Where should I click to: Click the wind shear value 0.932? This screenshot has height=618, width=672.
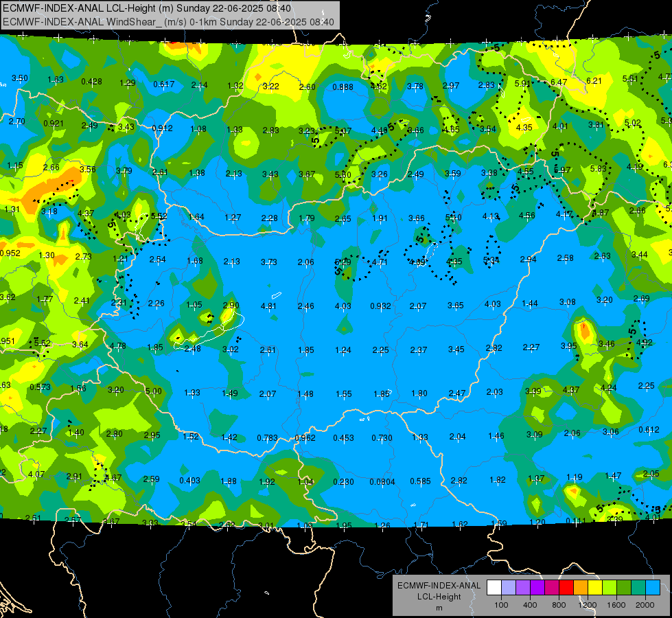tap(380, 306)
